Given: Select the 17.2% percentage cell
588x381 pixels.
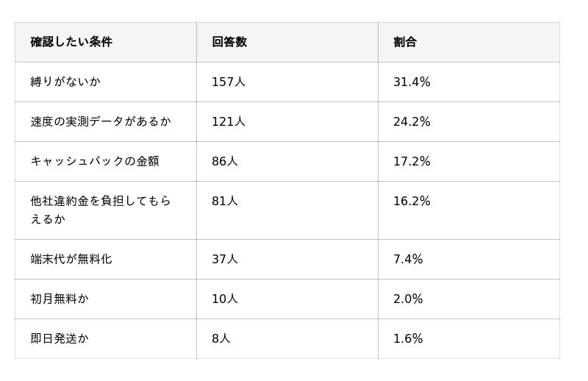Looking at the screenshot, I should click(412, 161).
